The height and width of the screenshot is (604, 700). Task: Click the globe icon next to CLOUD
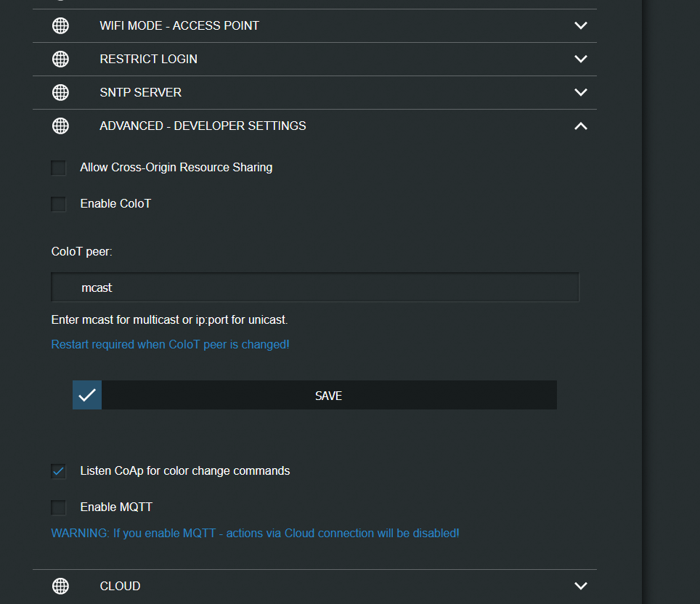coord(61,586)
